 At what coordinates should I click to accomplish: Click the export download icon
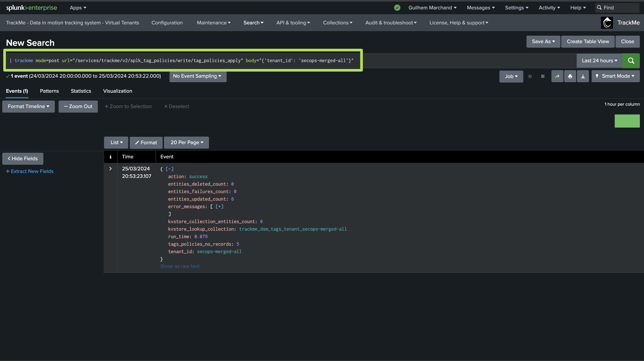(583, 76)
